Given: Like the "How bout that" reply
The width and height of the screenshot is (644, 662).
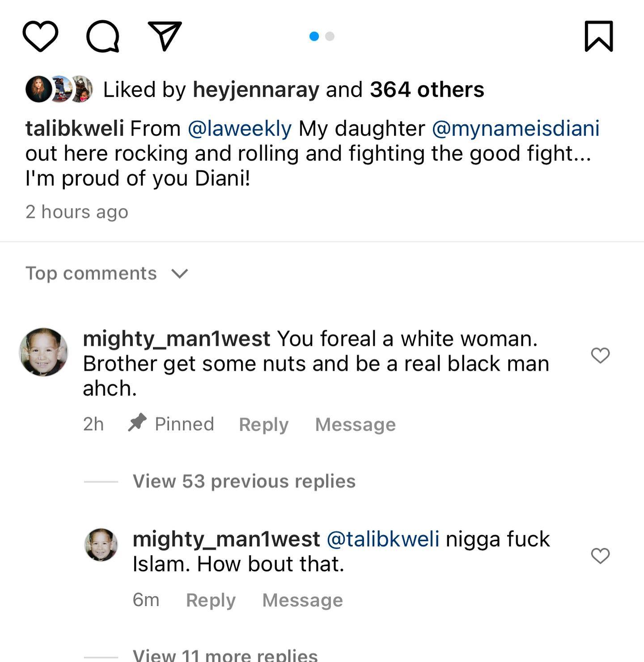Looking at the screenshot, I should tap(600, 556).
